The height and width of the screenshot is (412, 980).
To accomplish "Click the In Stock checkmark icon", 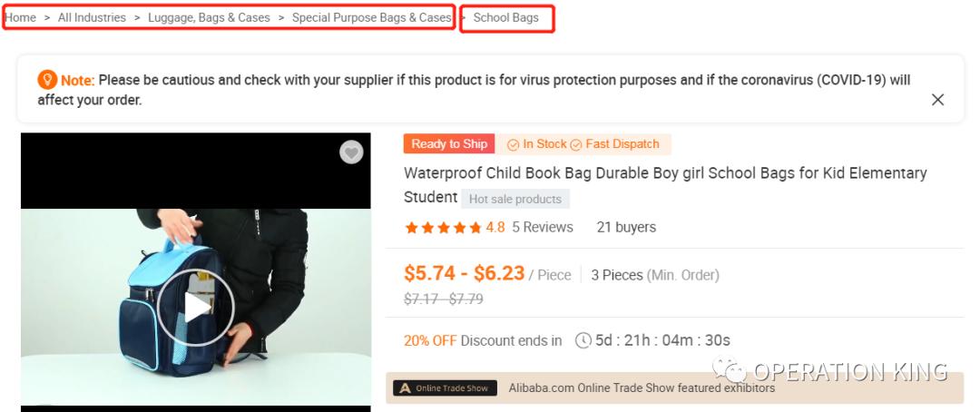I will [513, 144].
